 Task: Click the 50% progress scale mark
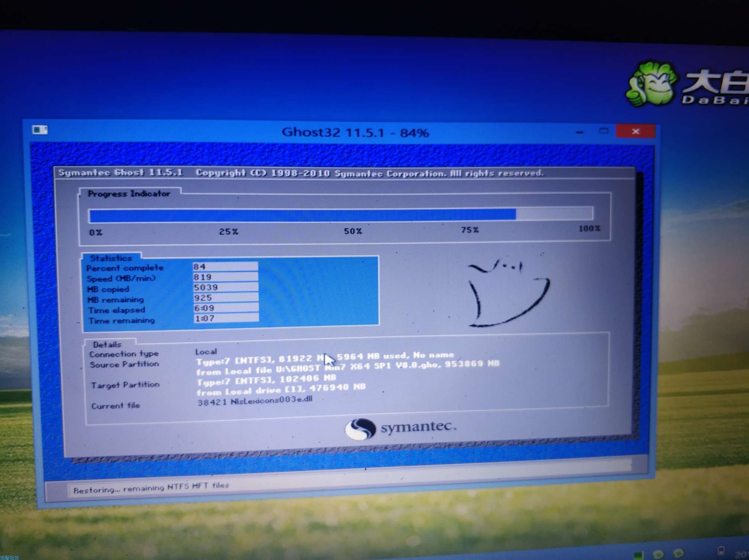point(353,231)
